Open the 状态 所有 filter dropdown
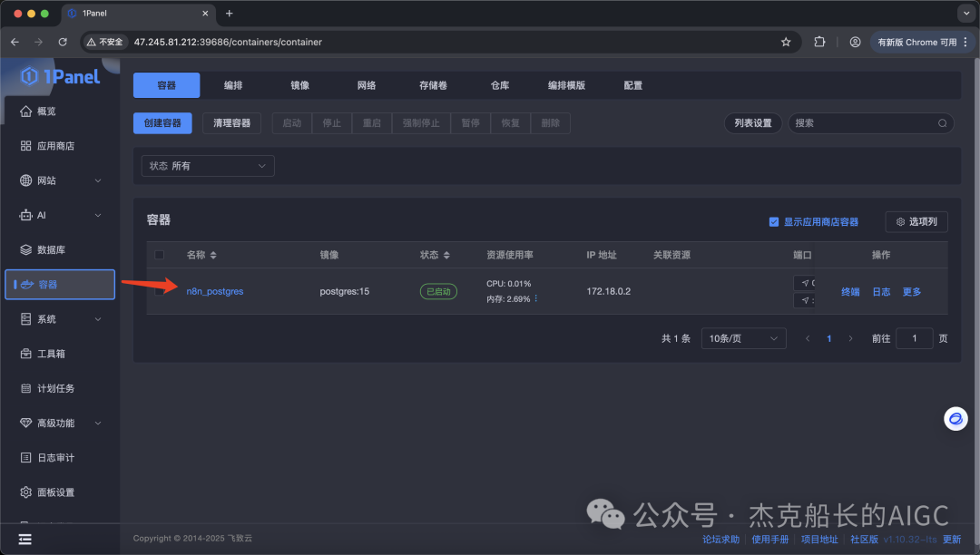Screen dimensions: 980x555 coord(208,165)
